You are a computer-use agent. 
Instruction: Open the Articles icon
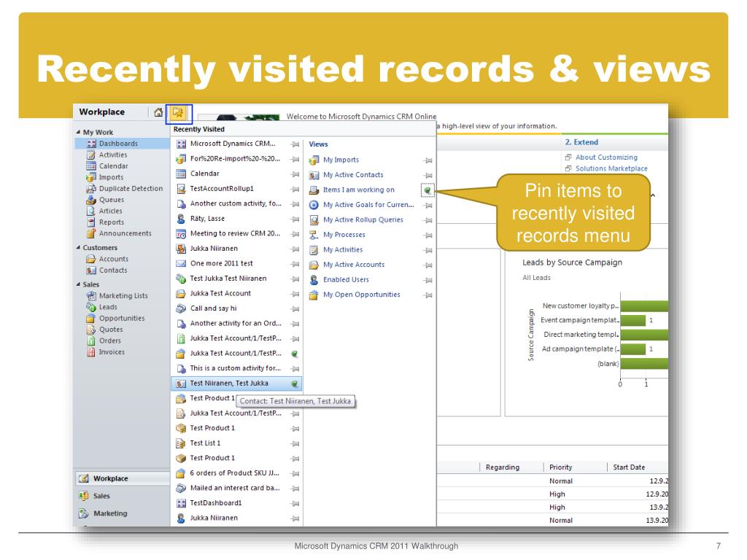[x=91, y=211]
